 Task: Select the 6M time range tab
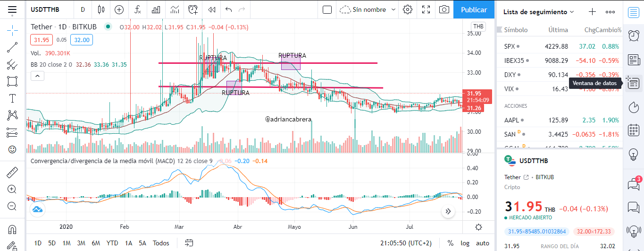pyautogui.click(x=96, y=243)
